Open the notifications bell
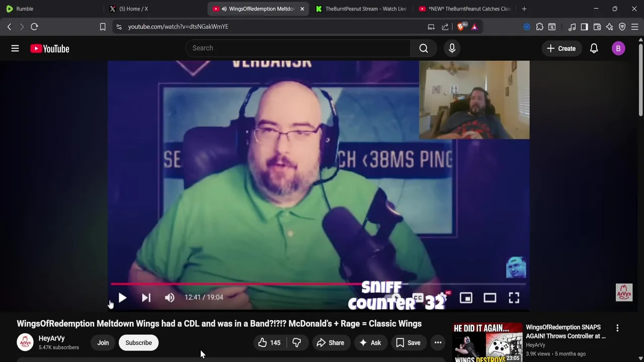 pos(594,48)
